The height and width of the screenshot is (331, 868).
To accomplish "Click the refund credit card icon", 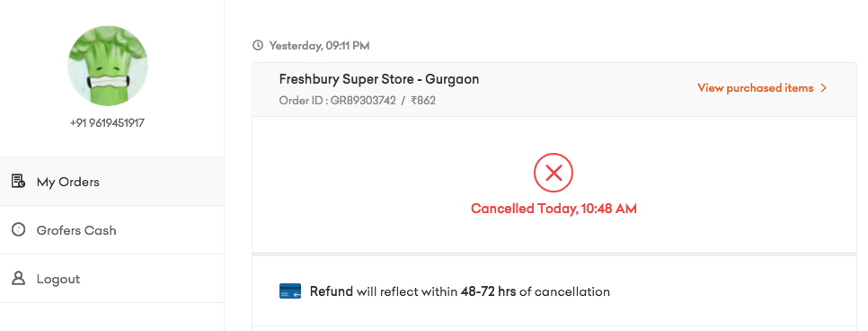I will pos(290,291).
